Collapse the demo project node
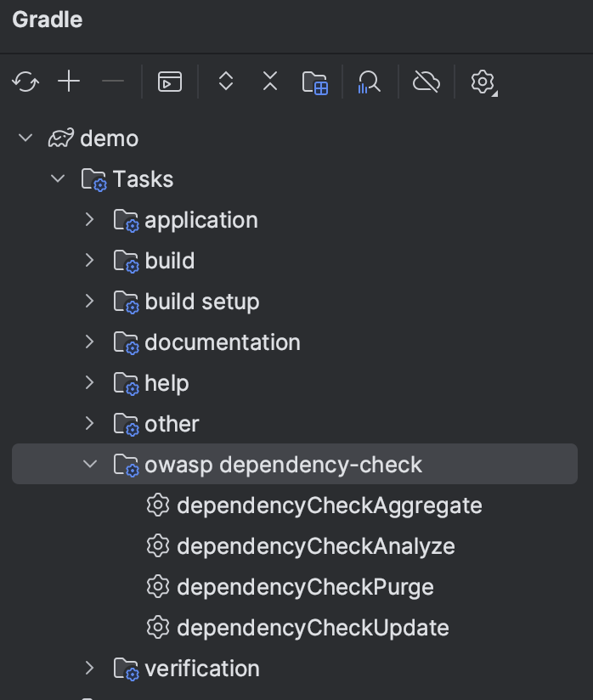Image resolution: width=593 pixels, height=700 pixels. [25, 138]
